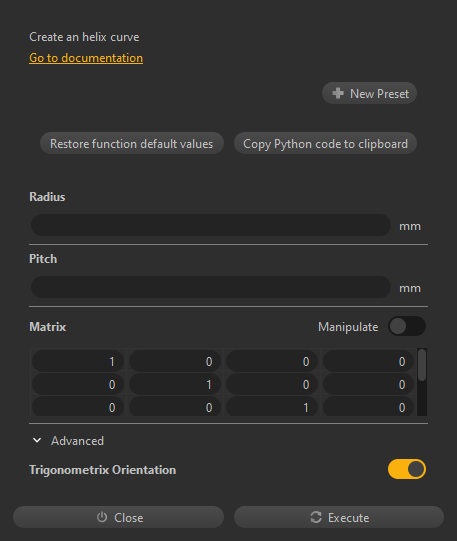Click Restore function default values button
The height and width of the screenshot is (541, 457).
(132, 143)
